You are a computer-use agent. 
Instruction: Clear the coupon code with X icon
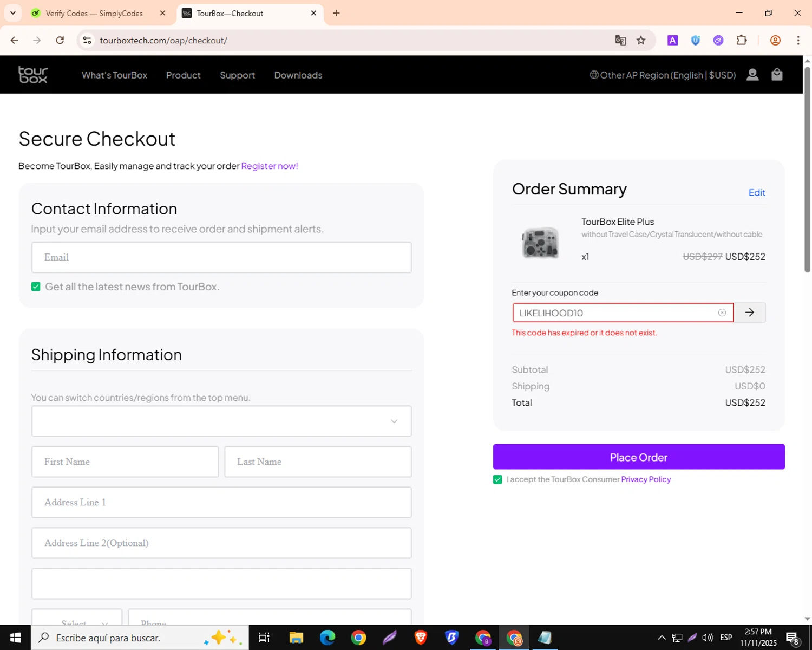(x=722, y=313)
